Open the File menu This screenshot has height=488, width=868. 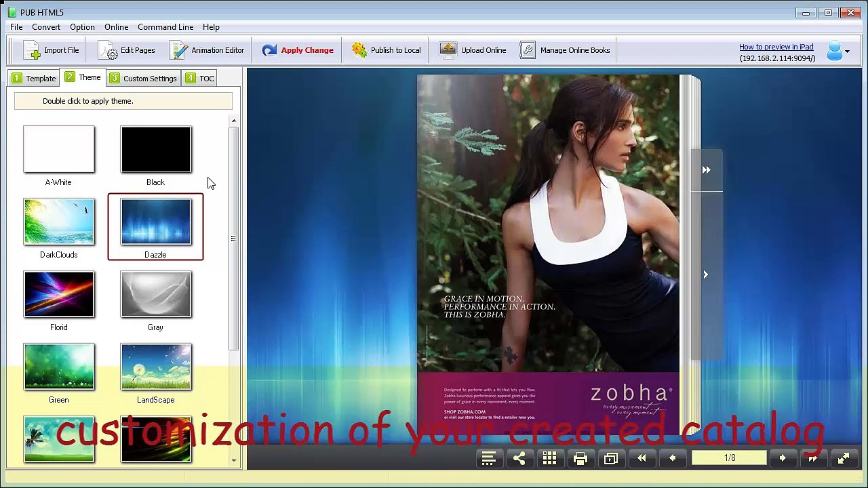(x=16, y=27)
